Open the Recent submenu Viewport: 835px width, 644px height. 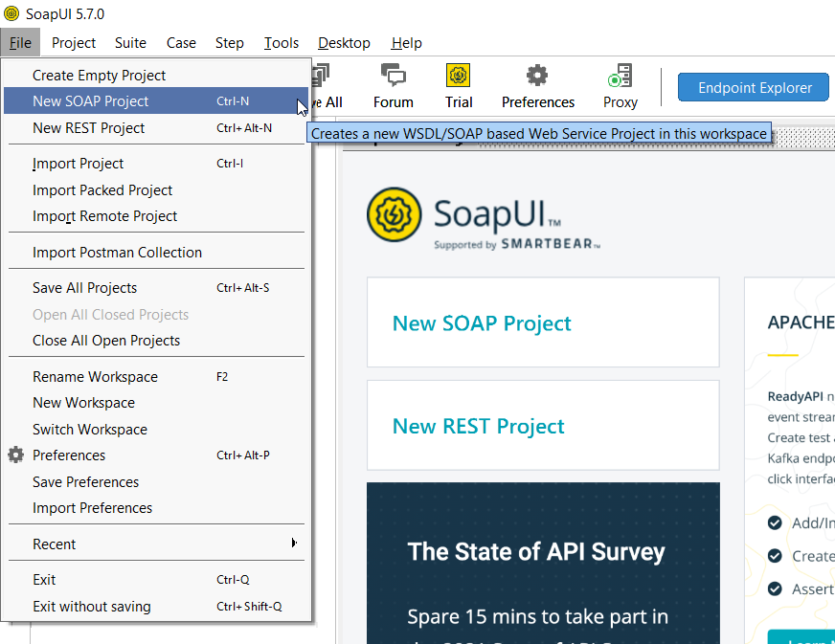tap(156, 544)
